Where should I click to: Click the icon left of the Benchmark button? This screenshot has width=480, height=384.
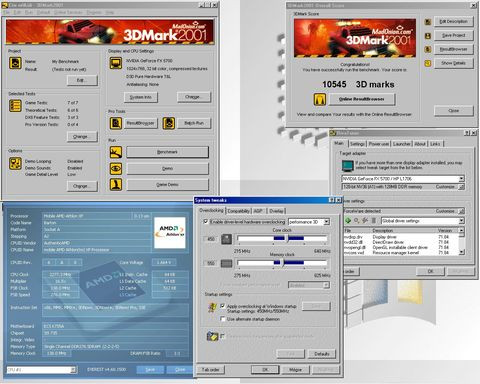click(116, 152)
